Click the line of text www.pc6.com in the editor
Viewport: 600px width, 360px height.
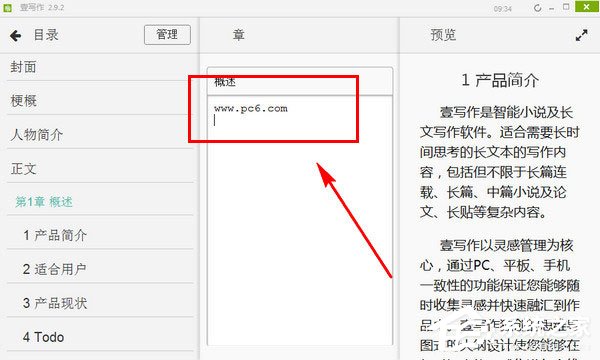coord(251,109)
